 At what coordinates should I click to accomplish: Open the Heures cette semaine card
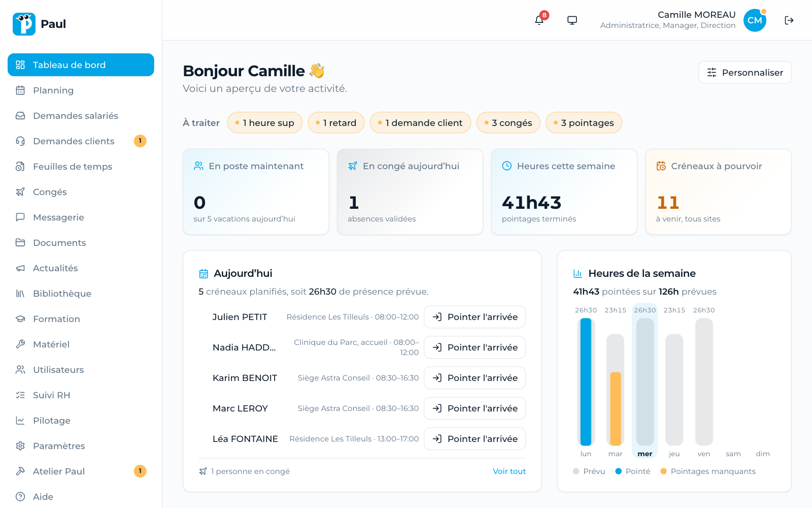pos(564,192)
